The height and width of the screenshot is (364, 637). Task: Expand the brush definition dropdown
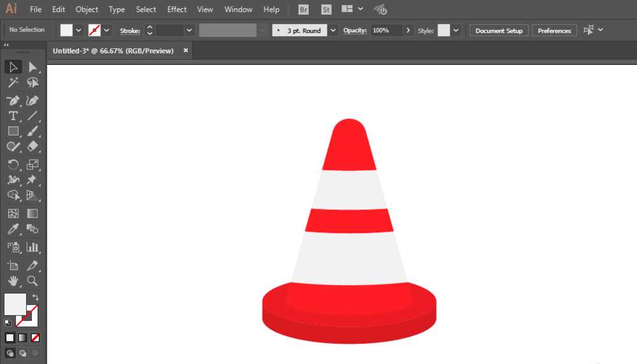point(333,31)
